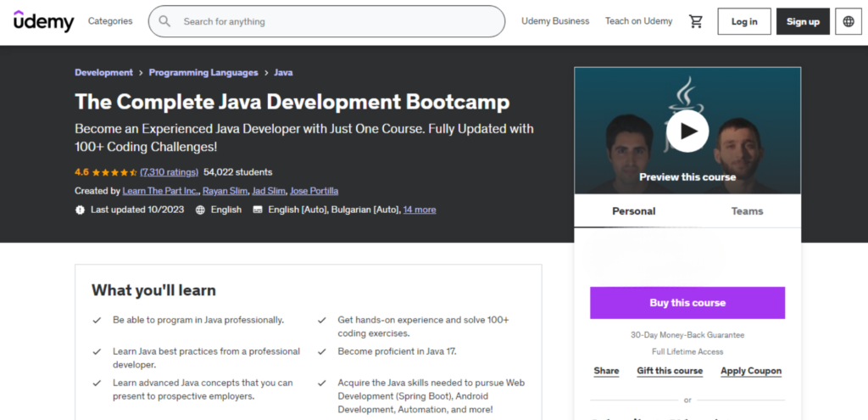Open the Programming Languages breadcrumb
The image size is (868, 420).
tap(203, 73)
